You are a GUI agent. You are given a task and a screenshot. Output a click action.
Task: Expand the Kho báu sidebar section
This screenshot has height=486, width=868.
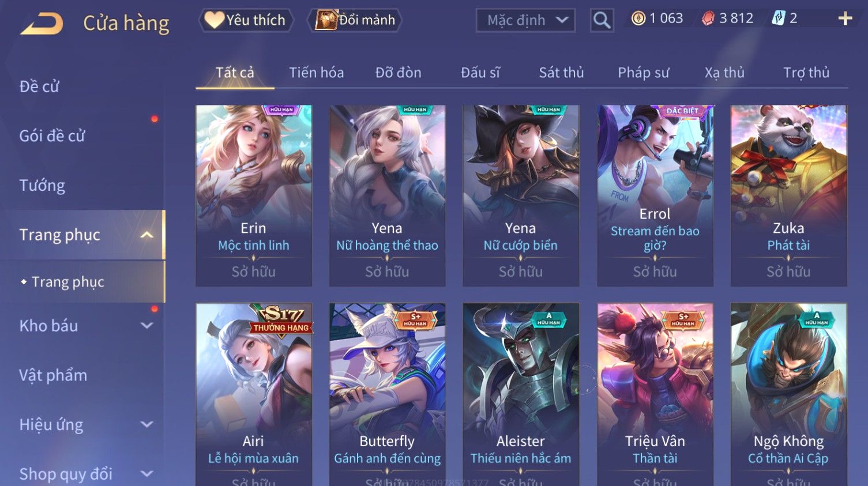(147, 326)
